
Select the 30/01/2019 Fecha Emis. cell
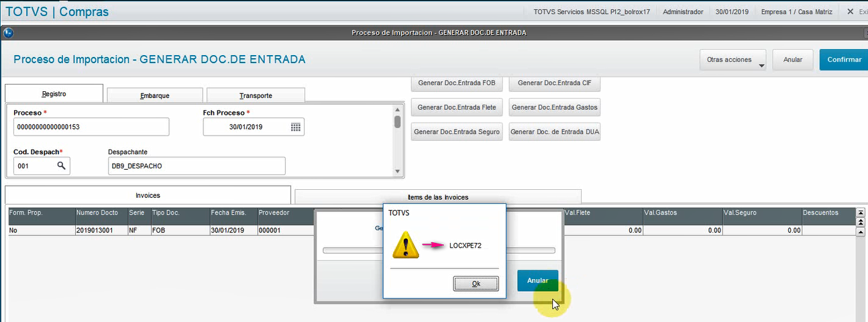(233, 230)
